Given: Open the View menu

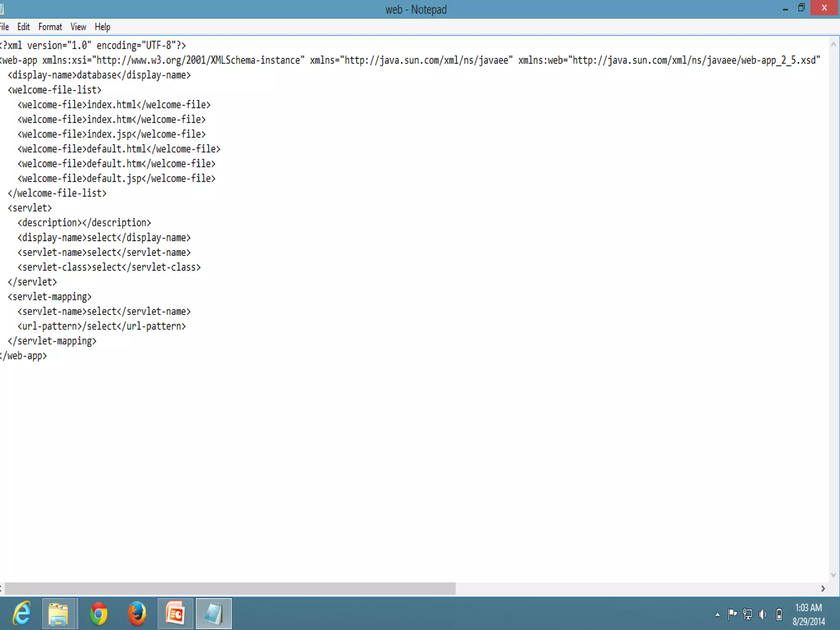Looking at the screenshot, I should 78,27.
